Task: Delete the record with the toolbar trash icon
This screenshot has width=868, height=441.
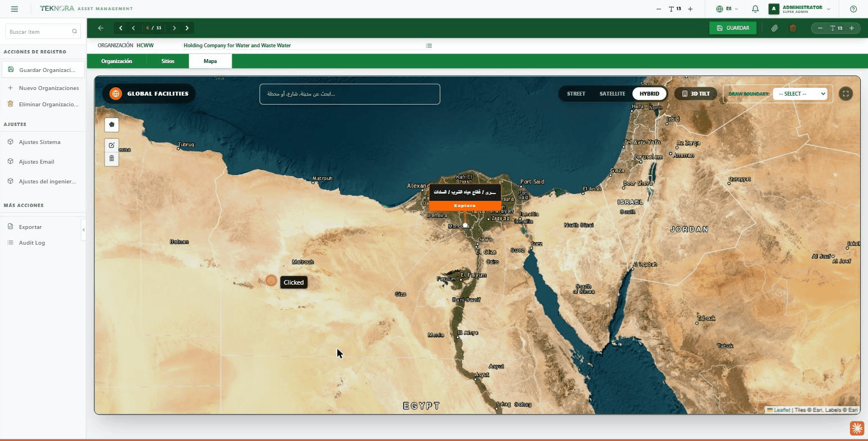Action: pos(793,28)
